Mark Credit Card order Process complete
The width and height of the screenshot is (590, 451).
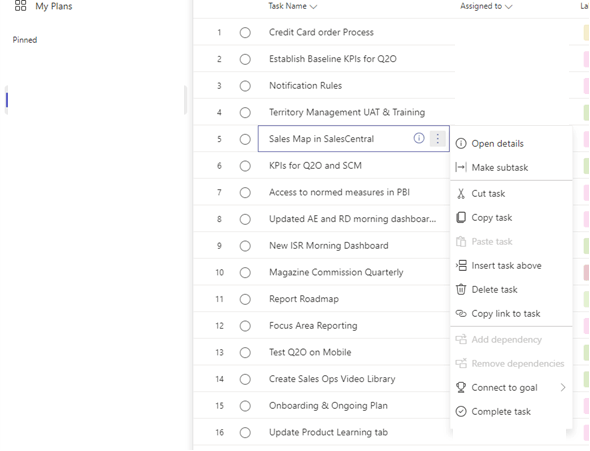pyautogui.click(x=245, y=32)
